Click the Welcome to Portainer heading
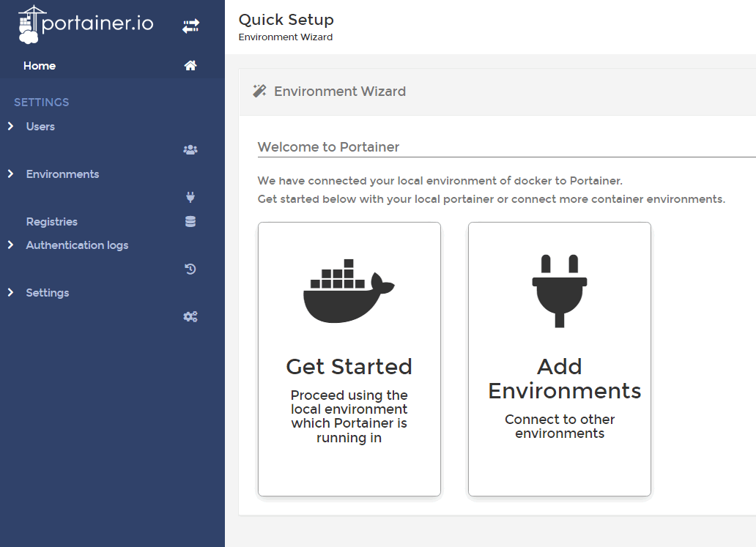Screen dimensions: 756x547 [x=328, y=147]
